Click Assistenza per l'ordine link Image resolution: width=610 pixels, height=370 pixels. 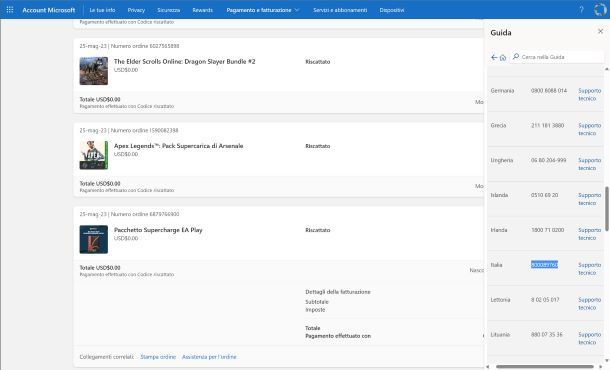209,357
